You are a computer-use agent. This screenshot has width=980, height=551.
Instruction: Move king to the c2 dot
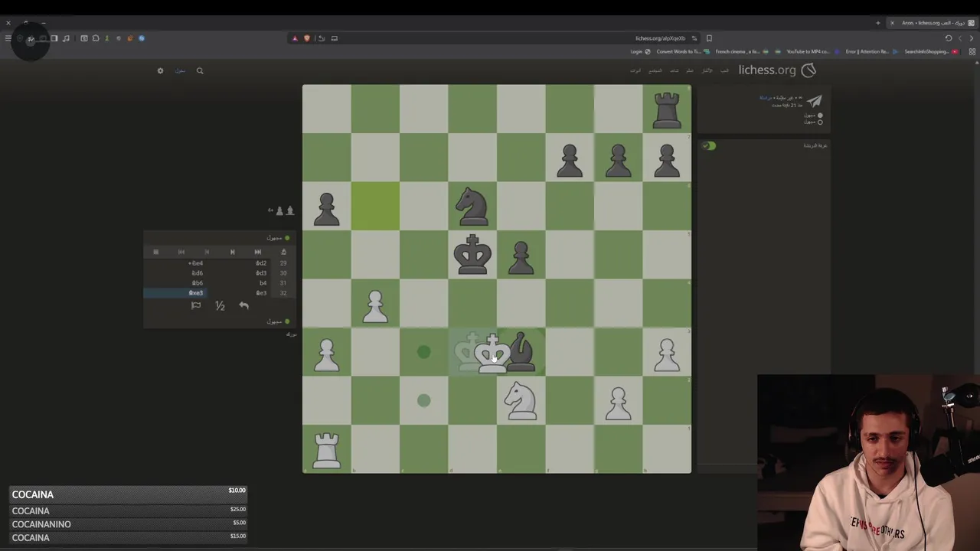point(423,400)
